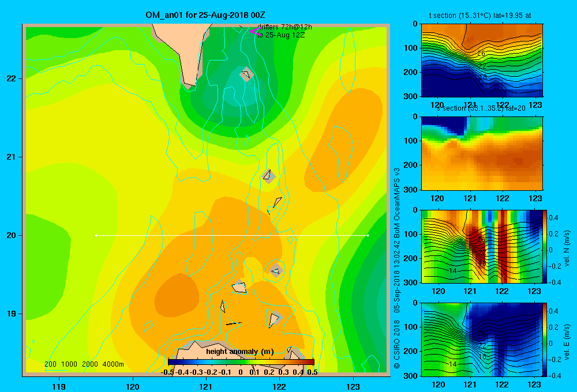
Task: Click the vel. N color scale bar
Action: pyautogui.click(x=545, y=246)
